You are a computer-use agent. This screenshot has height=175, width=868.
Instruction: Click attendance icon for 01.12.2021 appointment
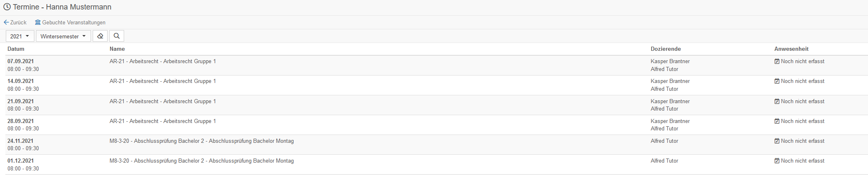point(777,161)
